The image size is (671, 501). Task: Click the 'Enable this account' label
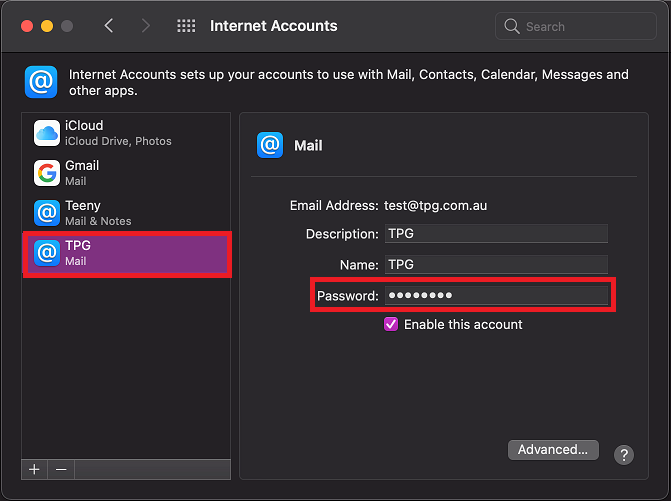click(x=463, y=324)
